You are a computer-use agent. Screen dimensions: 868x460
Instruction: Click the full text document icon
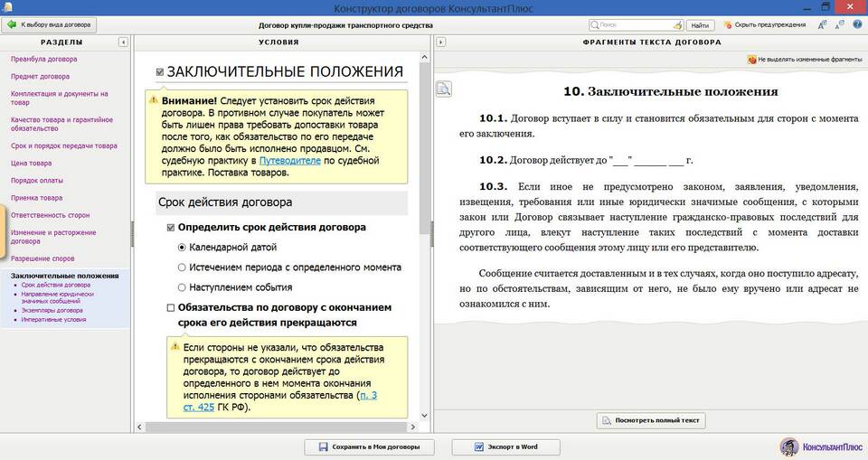coord(607,421)
